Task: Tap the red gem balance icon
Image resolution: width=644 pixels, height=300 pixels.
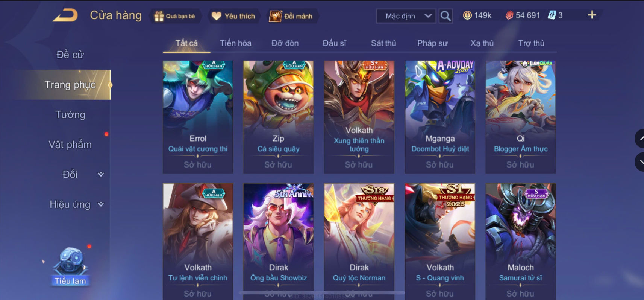Action: click(x=509, y=15)
